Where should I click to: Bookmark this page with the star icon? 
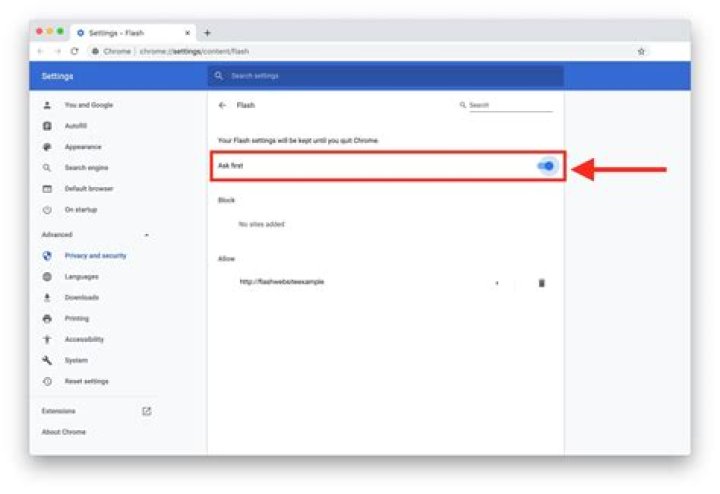(x=641, y=51)
